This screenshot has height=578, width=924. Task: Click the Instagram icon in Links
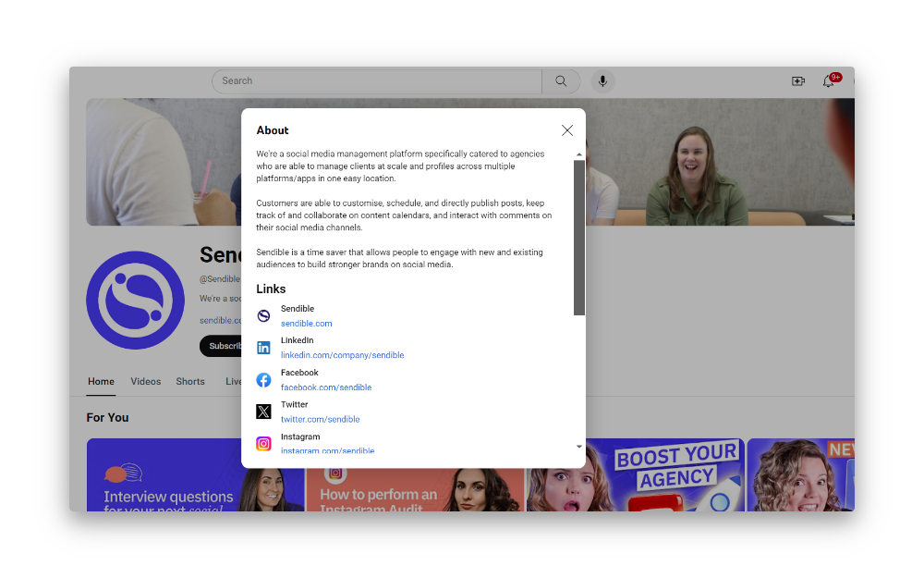263,444
